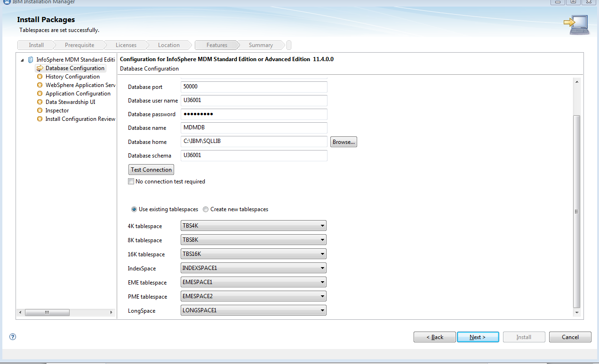Image resolution: width=599 pixels, height=364 pixels.
Task: Click the Licenses wizard step tab
Action: [126, 45]
